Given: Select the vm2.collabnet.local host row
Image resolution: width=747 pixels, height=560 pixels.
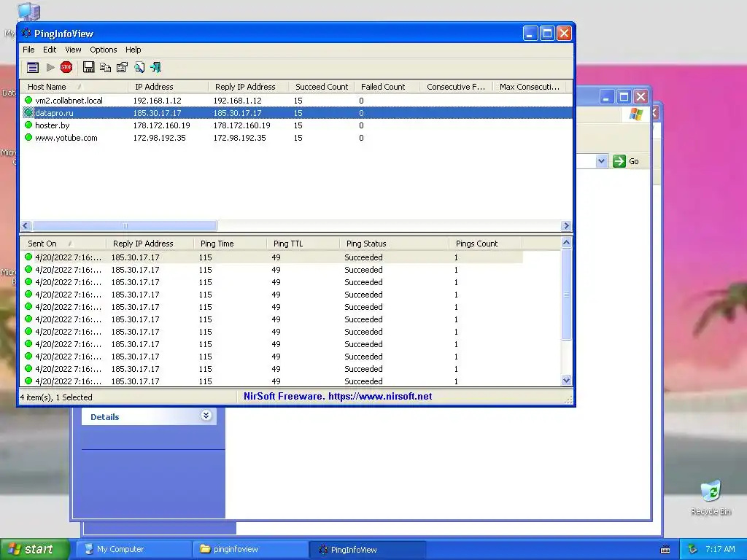Looking at the screenshot, I should click(295, 101).
